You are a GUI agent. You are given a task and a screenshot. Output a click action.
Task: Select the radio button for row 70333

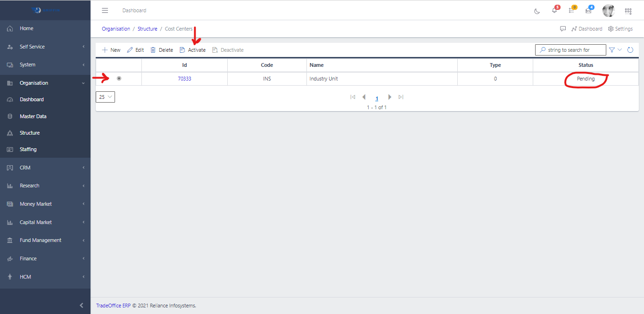click(119, 79)
